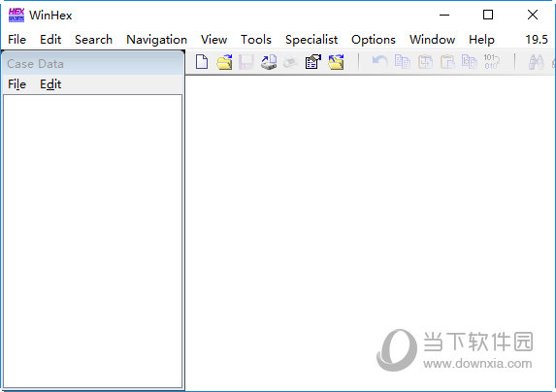This screenshot has width=556, height=392.
Task: Open the Search menu
Action: [93, 40]
